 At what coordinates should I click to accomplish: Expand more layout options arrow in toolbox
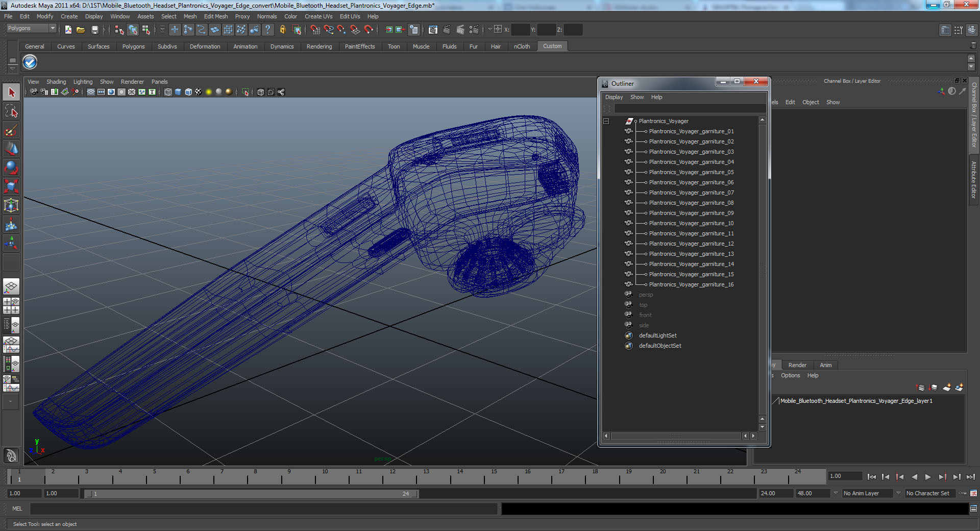point(11,401)
